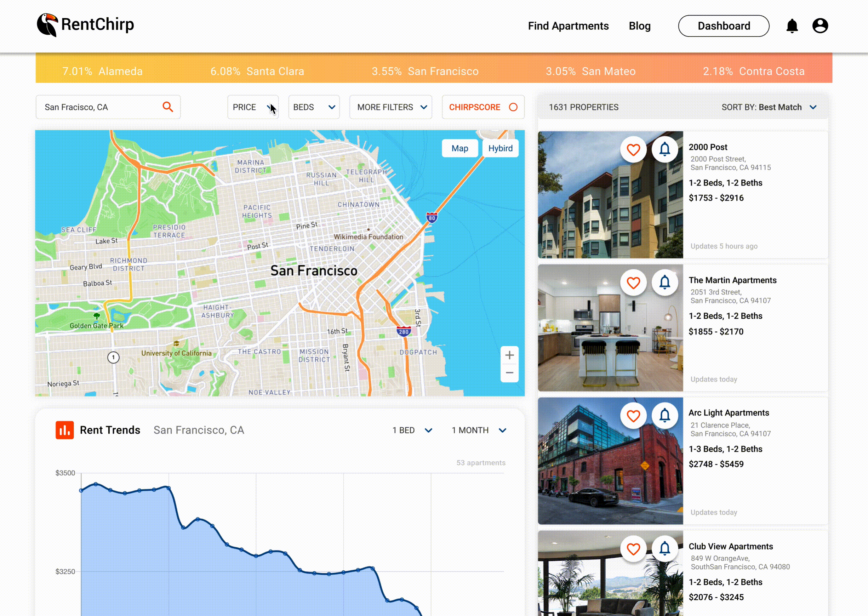Click the search magnifier icon
Viewport: 868px width, 616px height.
(x=167, y=107)
